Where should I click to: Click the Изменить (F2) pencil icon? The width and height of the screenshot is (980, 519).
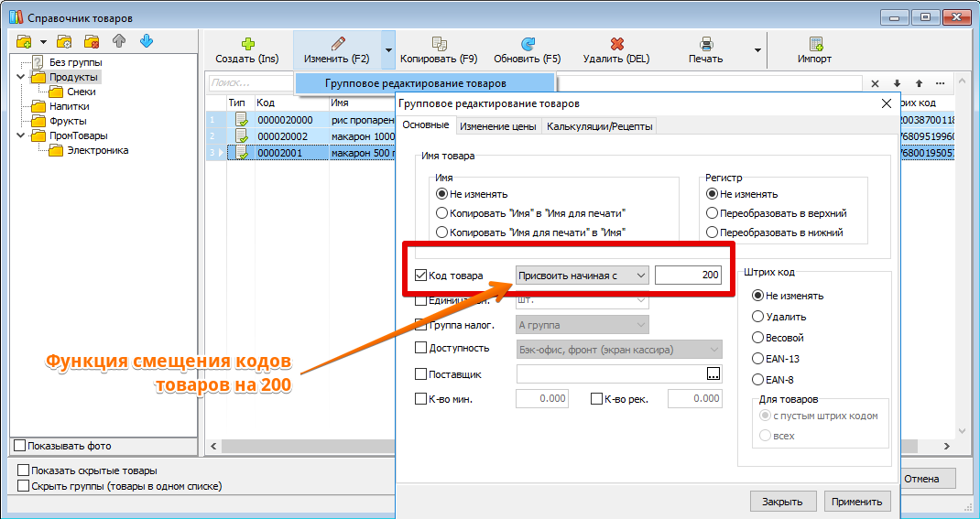tap(338, 44)
